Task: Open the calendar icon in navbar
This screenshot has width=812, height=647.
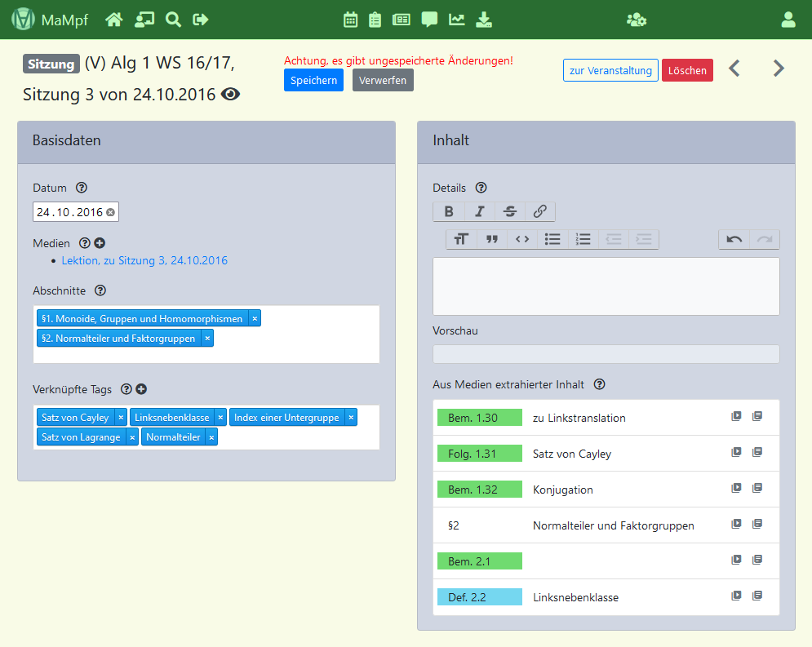Action: [351, 20]
